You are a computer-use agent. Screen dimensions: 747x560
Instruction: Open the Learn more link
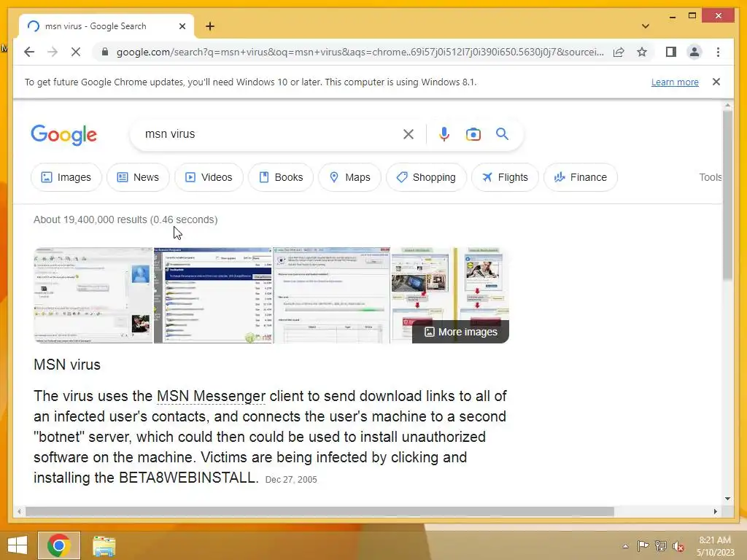coord(675,82)
